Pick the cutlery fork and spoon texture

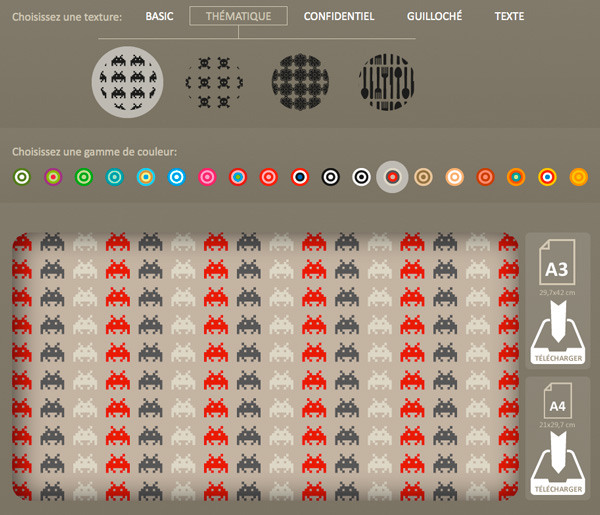pyautogui.click(x=386, y=82)
